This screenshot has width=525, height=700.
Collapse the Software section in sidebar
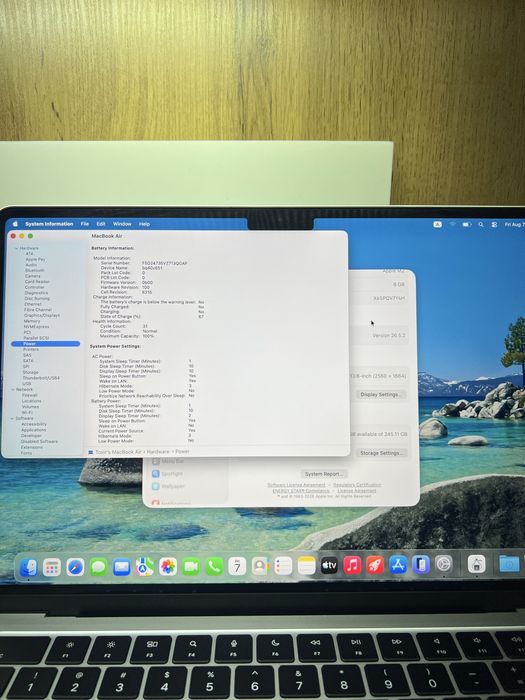pos(12,419)
